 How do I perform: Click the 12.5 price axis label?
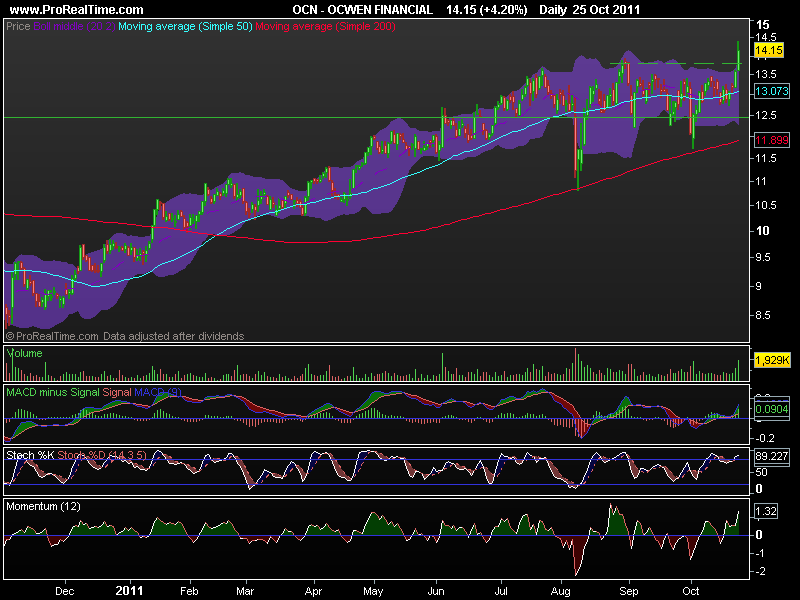pos(766,115)
